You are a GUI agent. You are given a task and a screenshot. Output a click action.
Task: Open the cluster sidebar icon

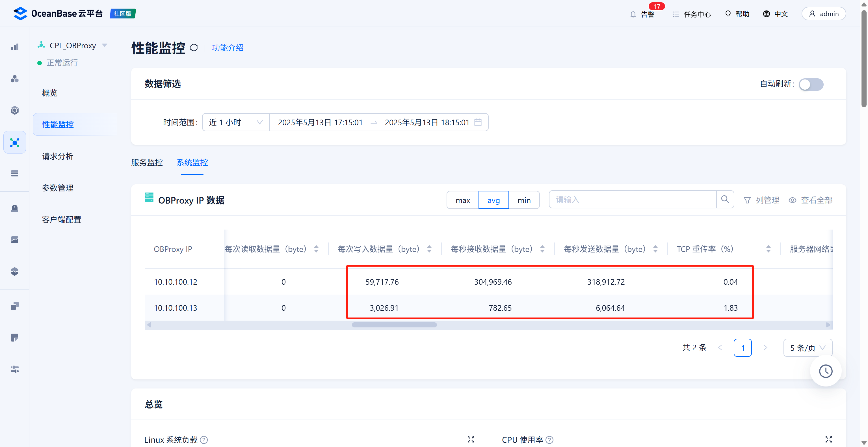click(x=14, y=79)
